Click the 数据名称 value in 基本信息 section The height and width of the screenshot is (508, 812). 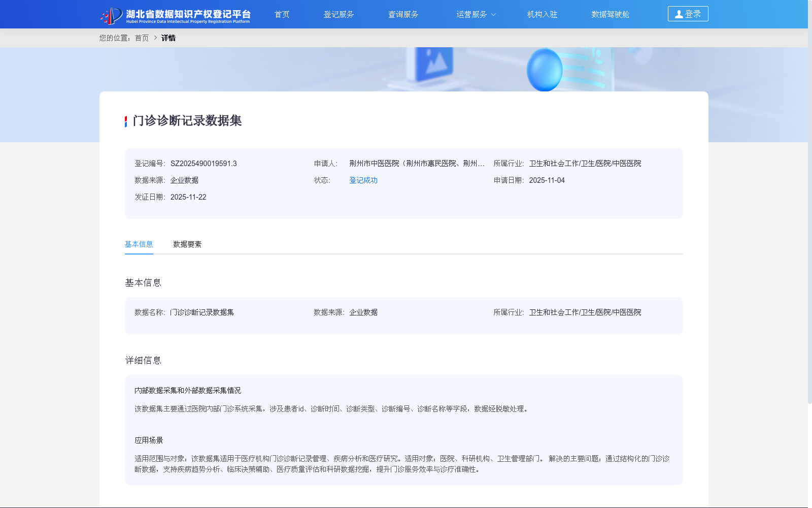coord(202,312)
